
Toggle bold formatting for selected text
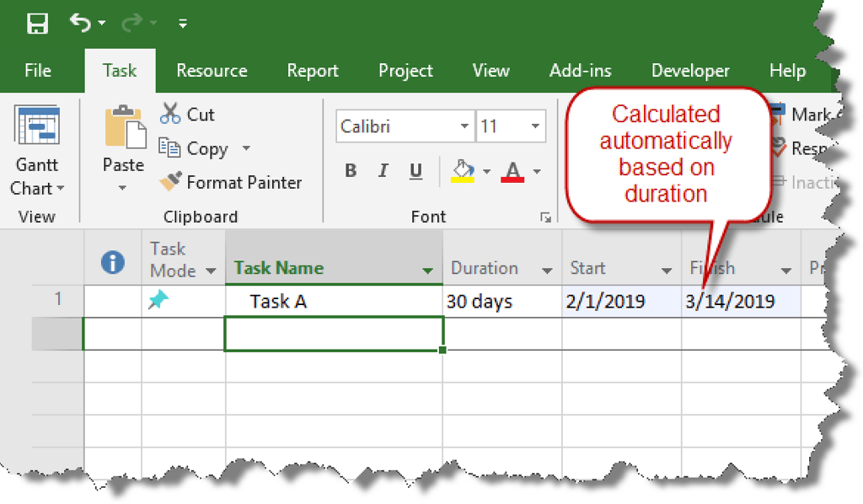pyautogui.click(x=350, y=170)
